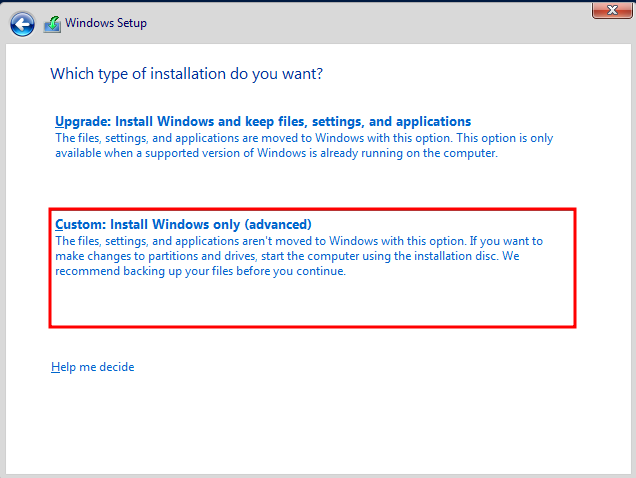Screen dimensions: 636x478
Task: Click the back arrow button
Action: (x=22, y=23)
